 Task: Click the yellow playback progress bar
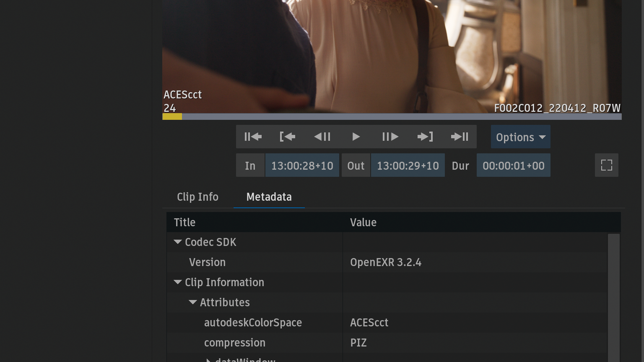[x=172, y=116]
